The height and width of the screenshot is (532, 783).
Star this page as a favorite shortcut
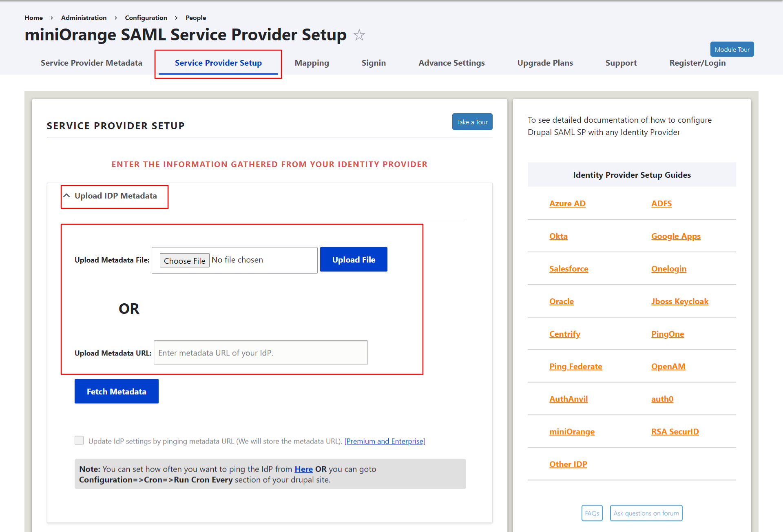pyautogui.click(x=359, y=35)
